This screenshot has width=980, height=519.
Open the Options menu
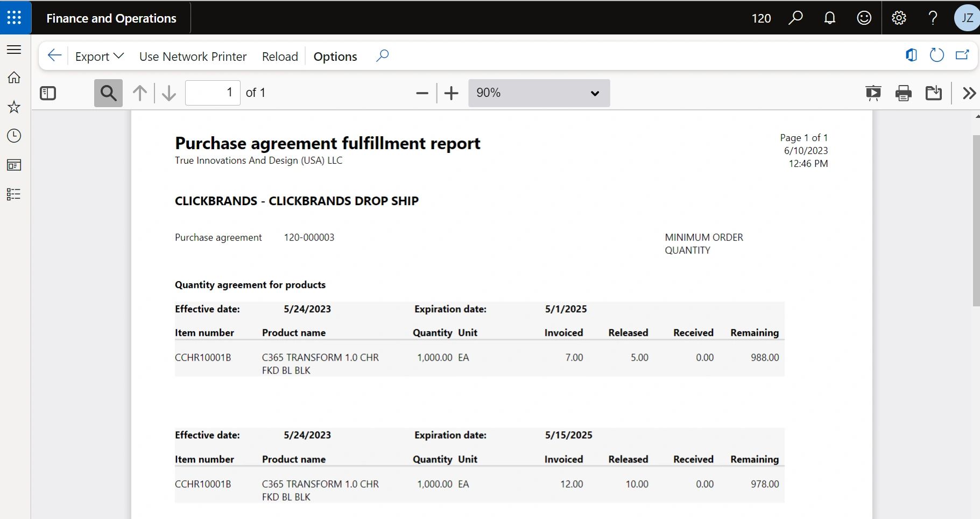[335, 57]
